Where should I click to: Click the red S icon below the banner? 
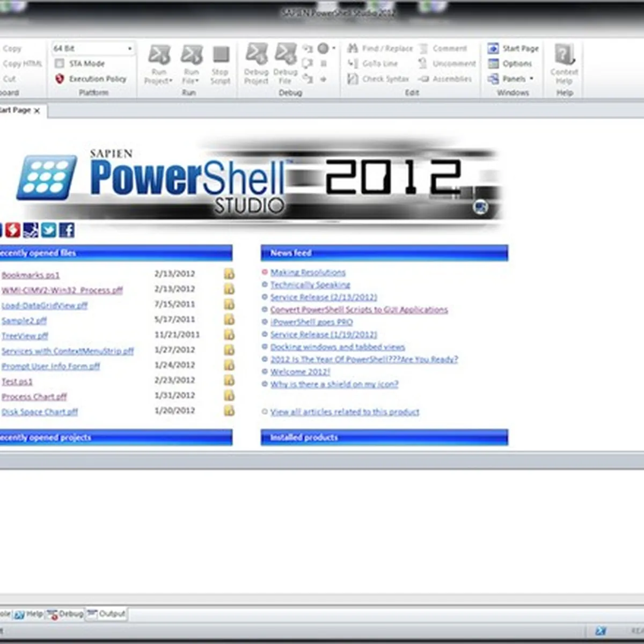pos(13,230)
